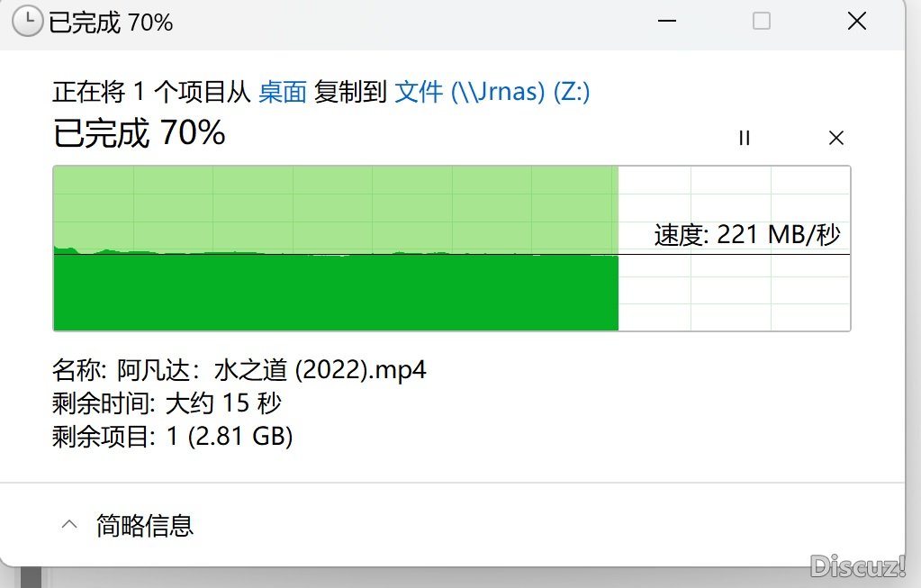
Task: Maximize the copy progress window
Action: pos(762,21)
